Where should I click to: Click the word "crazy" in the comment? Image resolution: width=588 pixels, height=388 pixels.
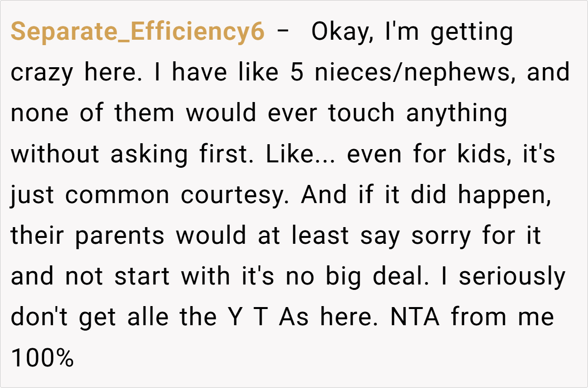coord(42,73)
